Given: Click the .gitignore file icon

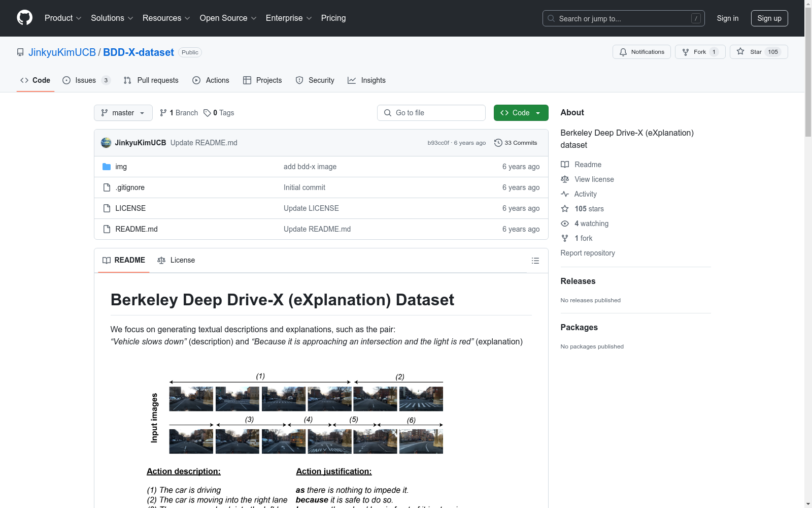Looking at the screenshot, I should [x=107, y=187].
